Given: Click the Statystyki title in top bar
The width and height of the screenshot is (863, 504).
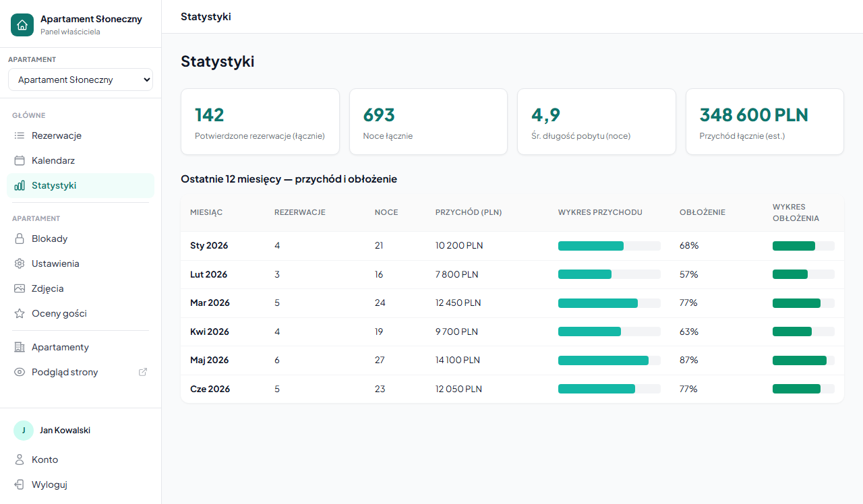Looking at the screenshot, I should pyautogui.click(x=206, y=17).
